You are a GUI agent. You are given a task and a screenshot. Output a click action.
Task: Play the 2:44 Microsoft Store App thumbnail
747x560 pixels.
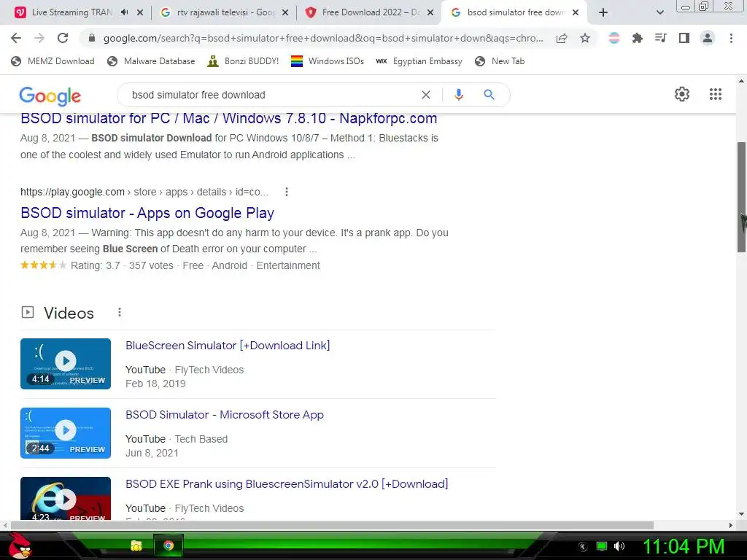[x=66, y=433]
